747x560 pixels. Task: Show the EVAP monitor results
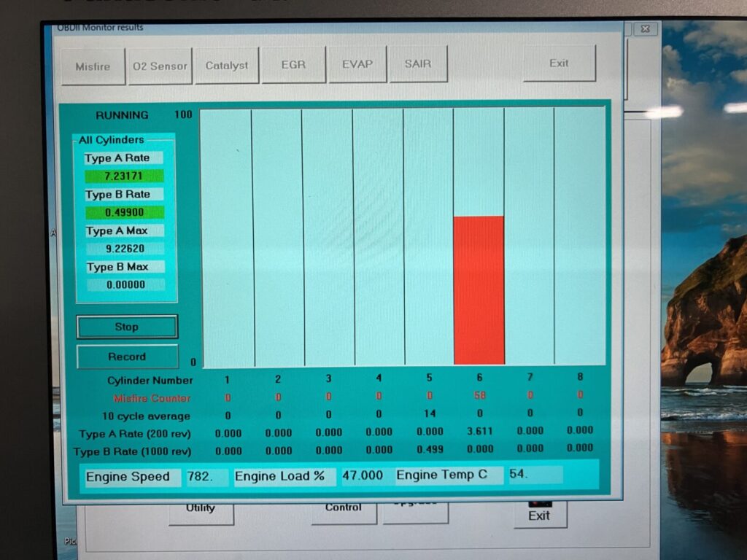point(357,64)
